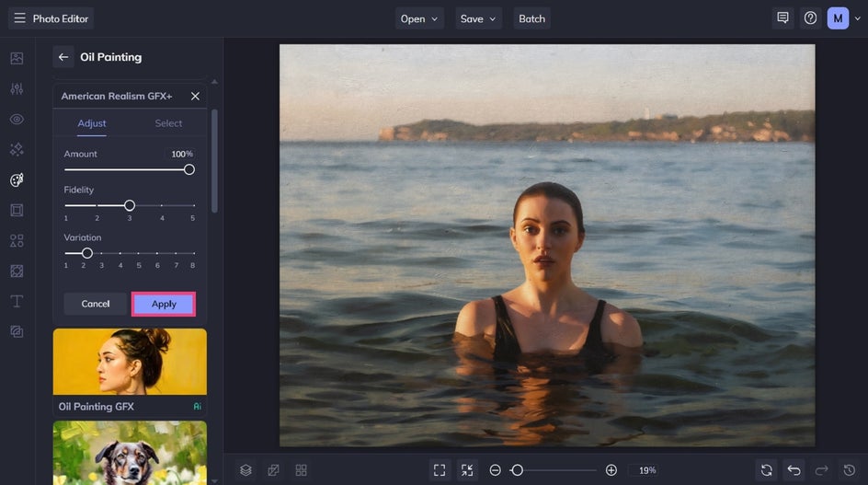Click the undo arrow icon
Image resolution: width=868 pixels, height=485 pixels.
794,470
